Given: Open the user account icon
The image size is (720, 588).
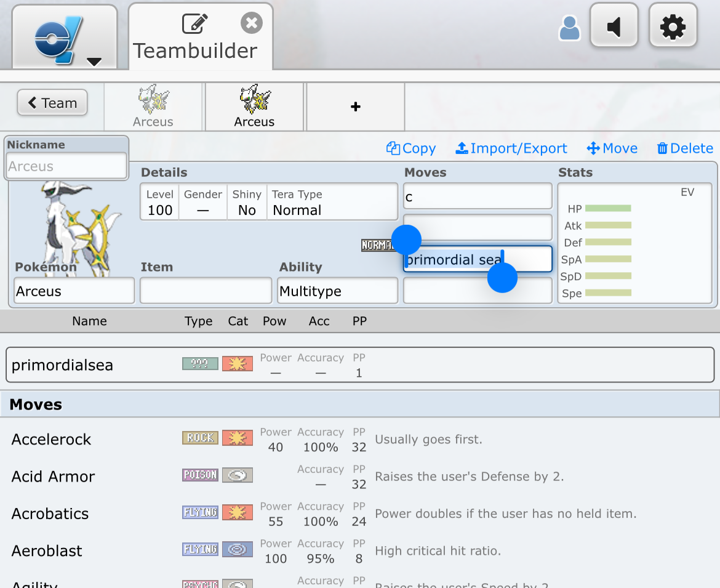Looking at the screenshot, I should pyautogui.click(x=569, y=28).
